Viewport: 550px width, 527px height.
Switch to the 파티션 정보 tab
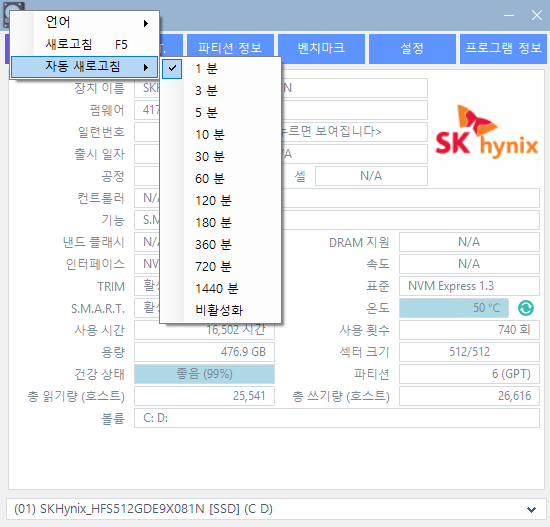tap(230, 49)
